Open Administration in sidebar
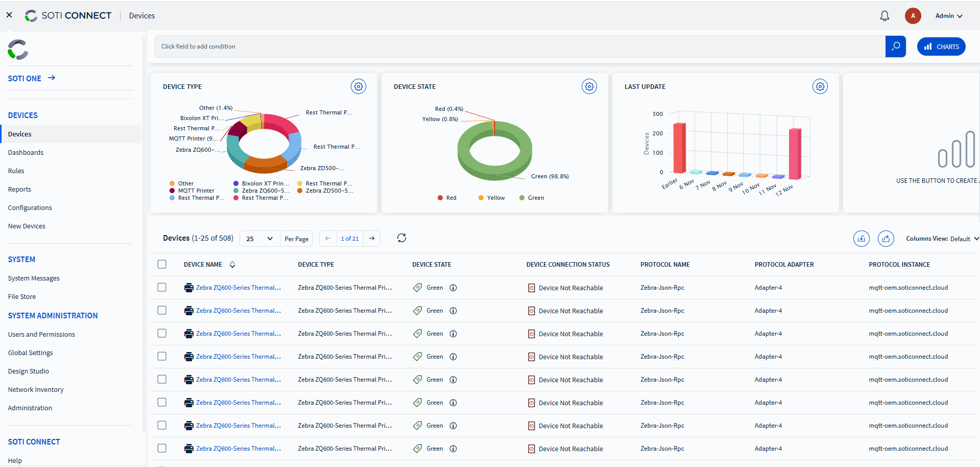 (30, 408)
